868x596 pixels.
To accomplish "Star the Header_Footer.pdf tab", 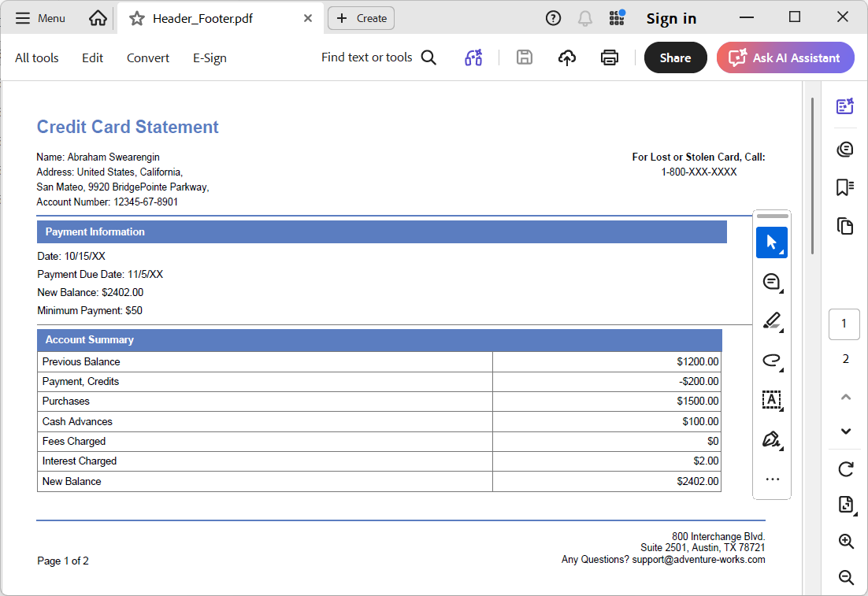I will (137, 19).
